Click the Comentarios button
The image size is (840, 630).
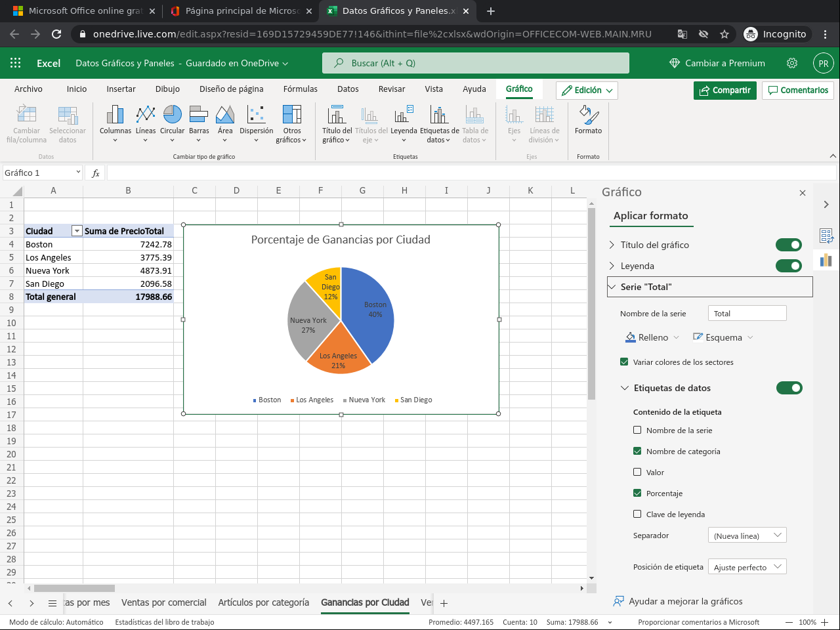point(797,91)
